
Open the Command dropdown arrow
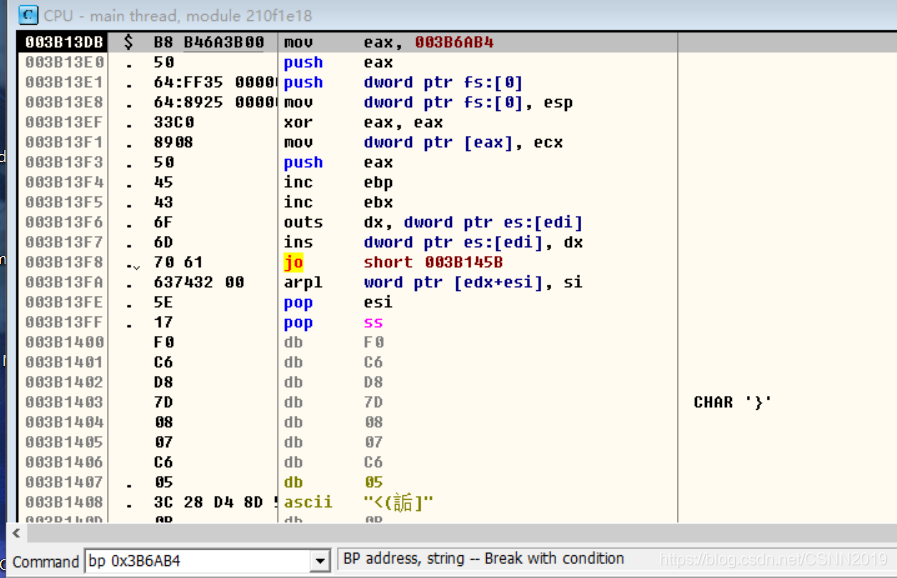pyautogui.click(x=320, y=561)
